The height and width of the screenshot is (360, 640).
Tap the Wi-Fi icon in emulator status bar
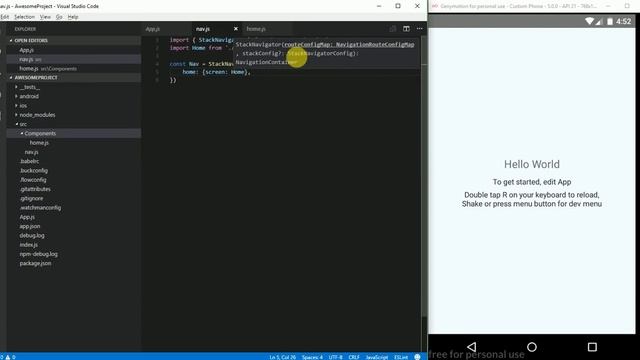click(x=589, y=21)
